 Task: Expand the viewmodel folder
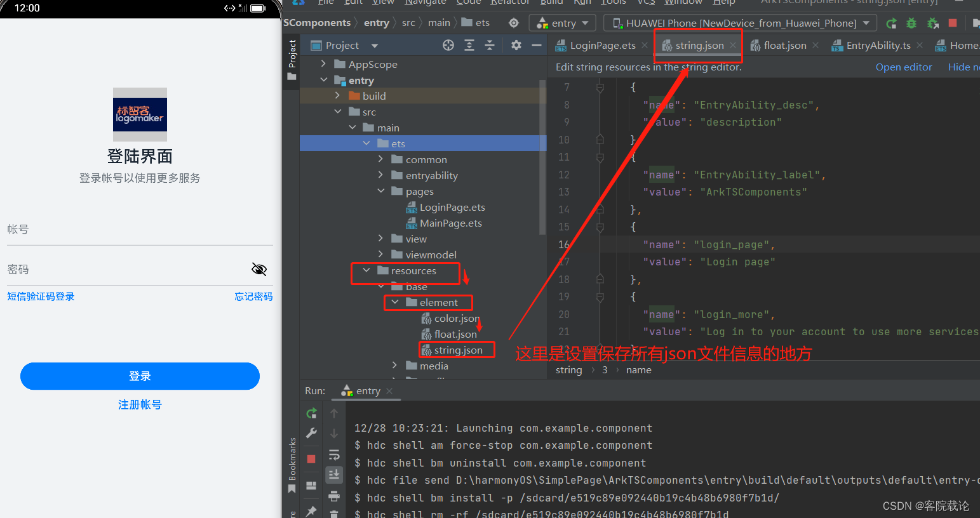pyautogui.click(x=380, y=255)
